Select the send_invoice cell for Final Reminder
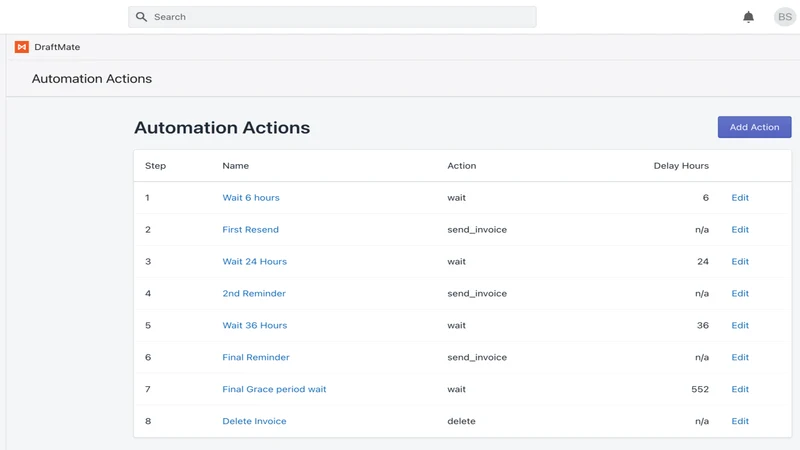The image size is (800, 450). [x=477, y=357]
